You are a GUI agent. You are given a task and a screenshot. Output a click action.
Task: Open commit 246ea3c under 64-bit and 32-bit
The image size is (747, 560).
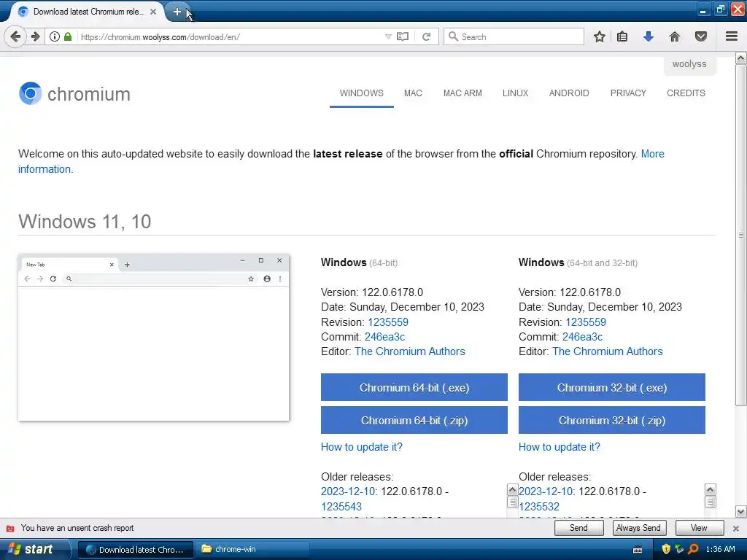pos(582,337)
